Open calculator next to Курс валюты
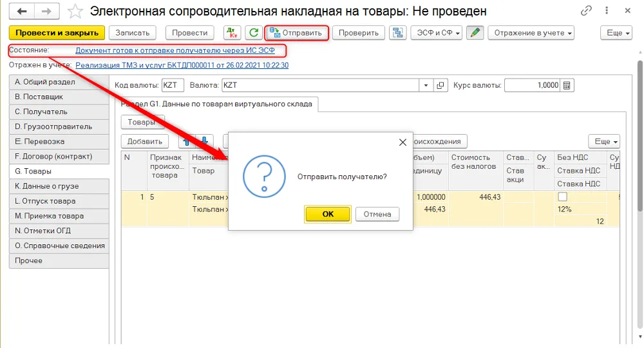 [567, 86]
